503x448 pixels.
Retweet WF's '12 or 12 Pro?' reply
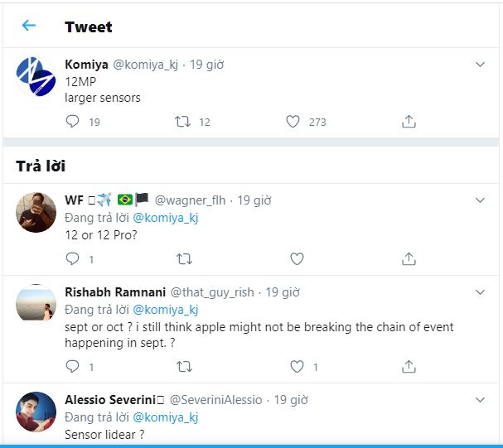point(183,258)
